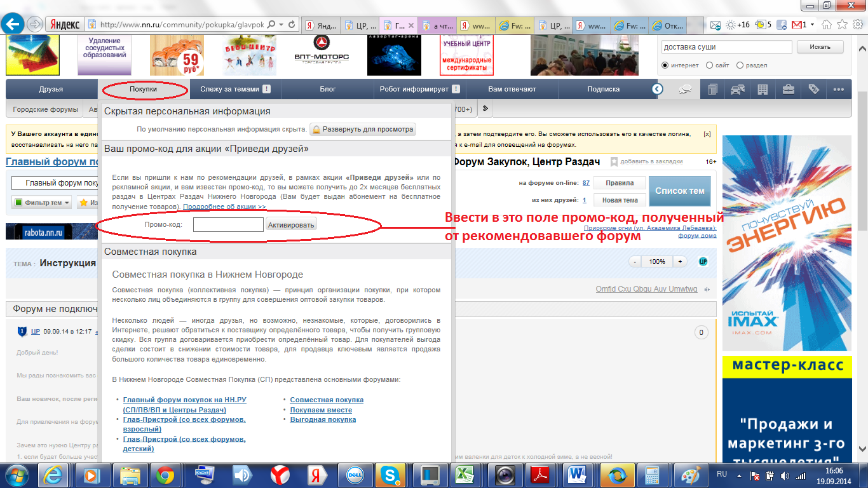Collapse the section icons with round arrow
Viewport: 868px width, 488px height.
click(658, 90)
